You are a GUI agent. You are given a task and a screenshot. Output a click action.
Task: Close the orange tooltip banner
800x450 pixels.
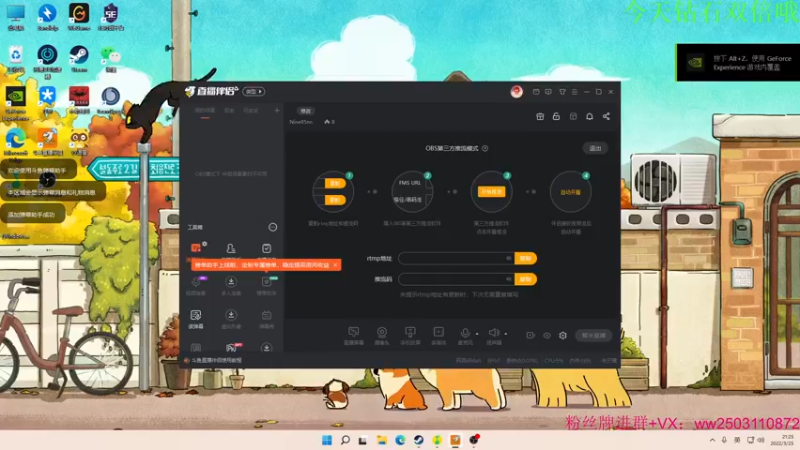[x=335, y=265]
